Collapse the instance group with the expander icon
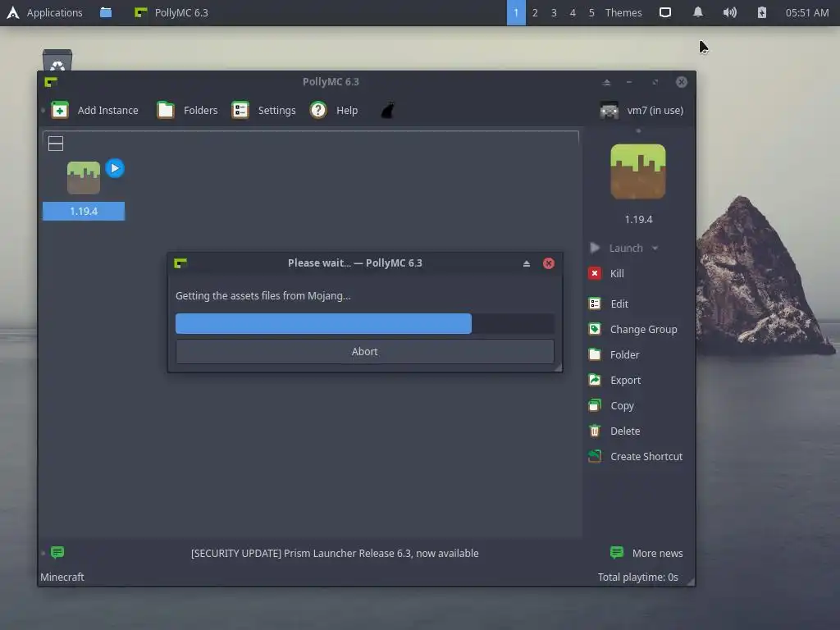The image size is (840, 630). coord(56,144)
